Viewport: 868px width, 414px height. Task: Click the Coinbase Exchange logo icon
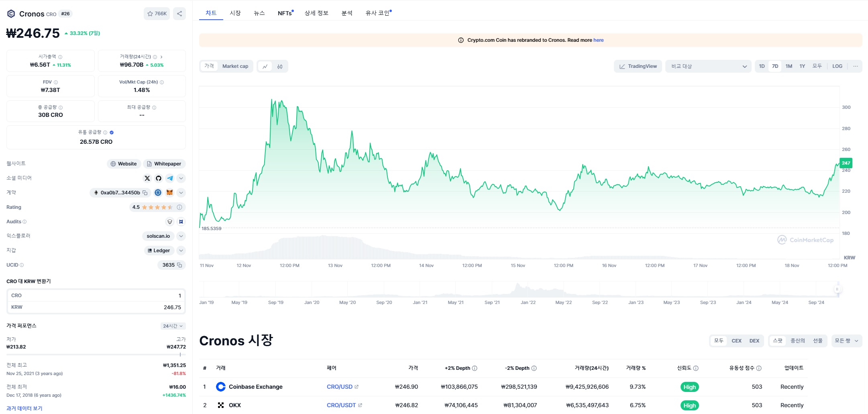coord(221,387)
